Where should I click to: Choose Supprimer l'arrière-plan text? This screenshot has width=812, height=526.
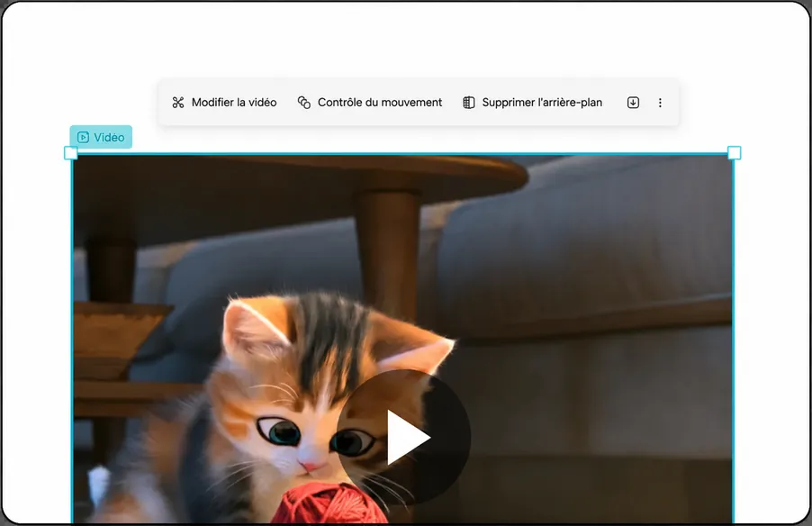pyautogui.click(x=542, y=103)
